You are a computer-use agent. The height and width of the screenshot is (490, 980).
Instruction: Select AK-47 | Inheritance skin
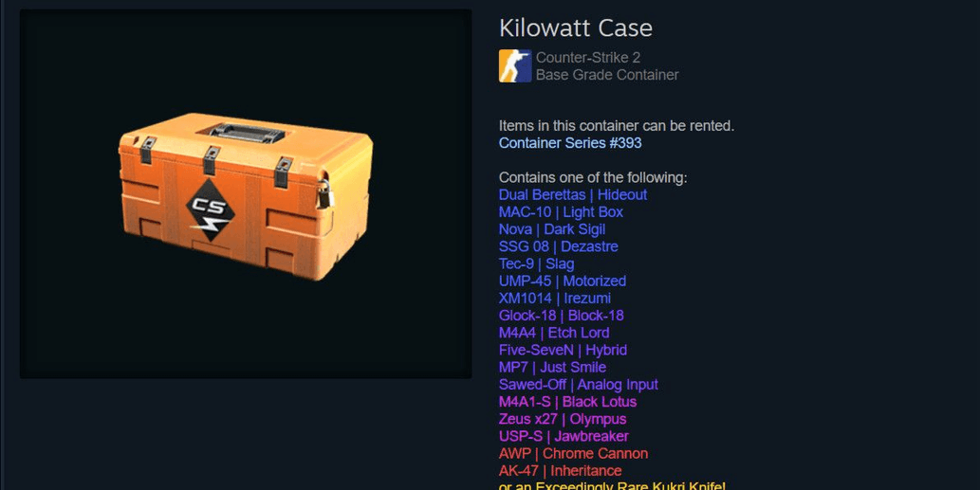560,471
